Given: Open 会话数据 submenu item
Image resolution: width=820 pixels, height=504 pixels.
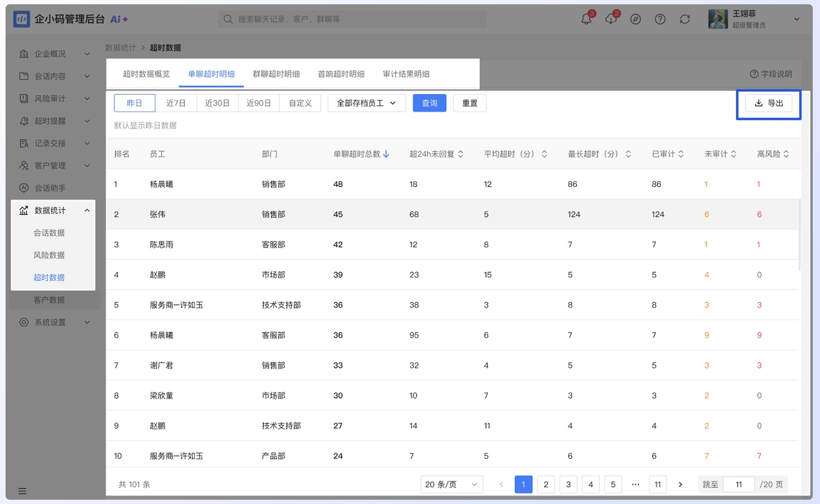Looking at the screenshot, I should coord(49,233).
